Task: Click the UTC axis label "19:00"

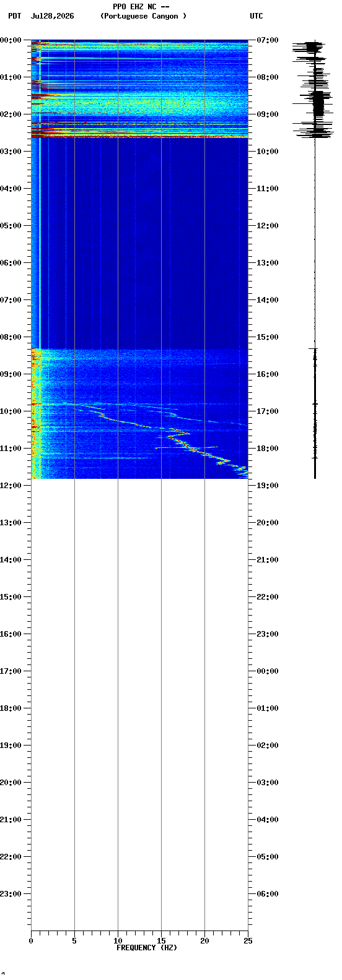Action: point(267,486)
